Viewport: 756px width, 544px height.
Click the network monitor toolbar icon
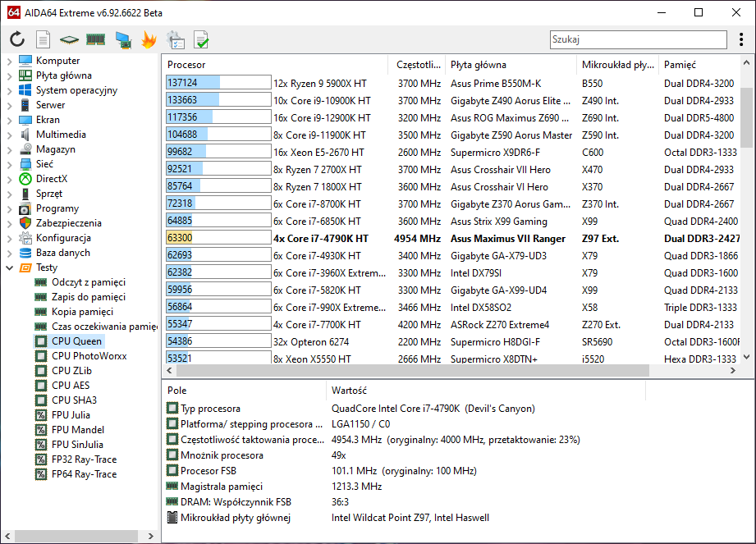click(122, 39)
